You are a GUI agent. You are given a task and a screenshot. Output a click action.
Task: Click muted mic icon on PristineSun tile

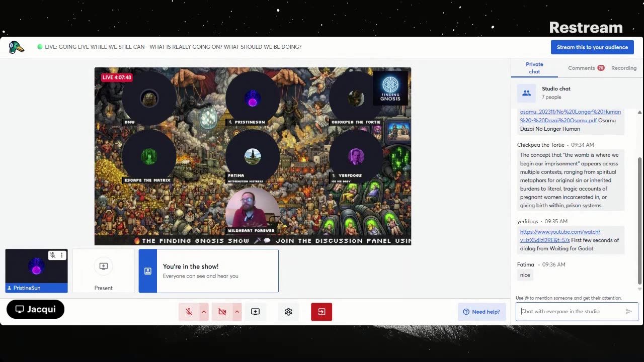pos(52,255)
